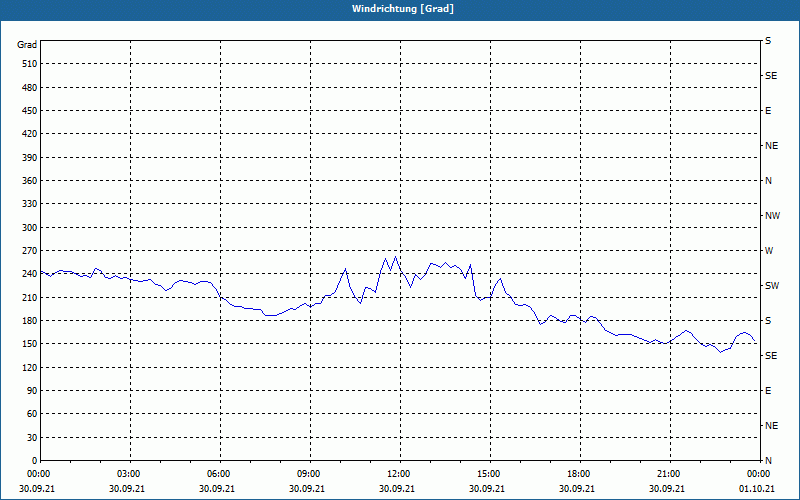Click the SW compass label

pyautogui.click(x=772, y=286)
